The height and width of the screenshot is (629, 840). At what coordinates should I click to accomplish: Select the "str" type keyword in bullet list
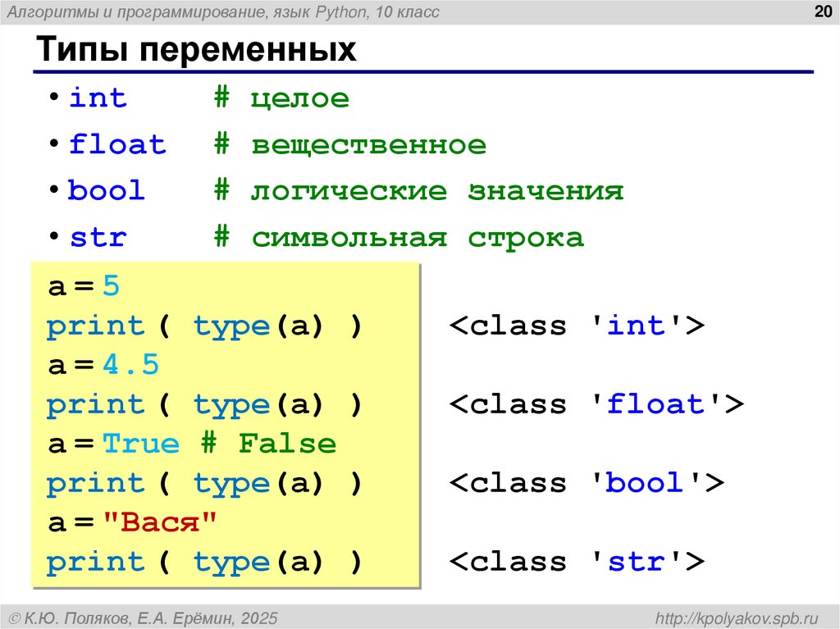point(98,237)
